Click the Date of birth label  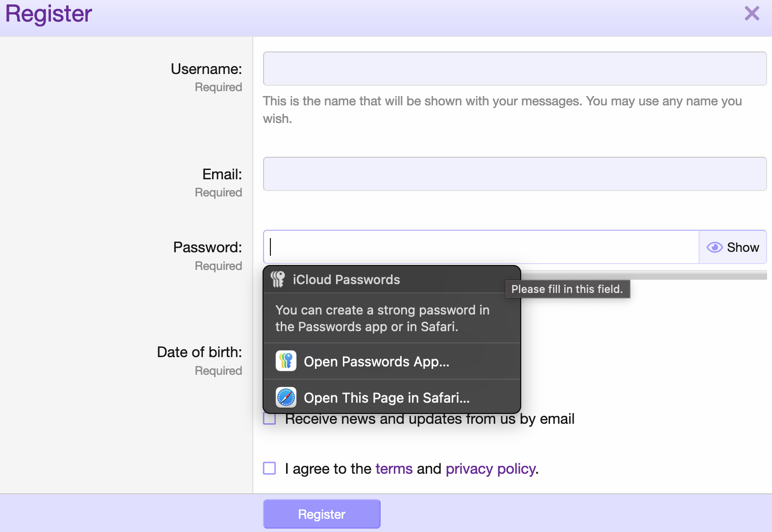199,352
